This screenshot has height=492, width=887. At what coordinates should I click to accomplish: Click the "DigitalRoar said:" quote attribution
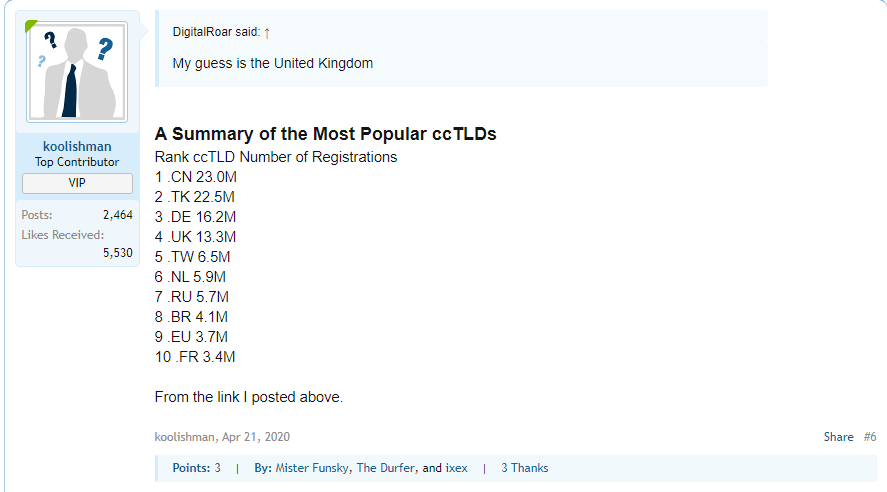pyautogui.click(x=216, y=32)
